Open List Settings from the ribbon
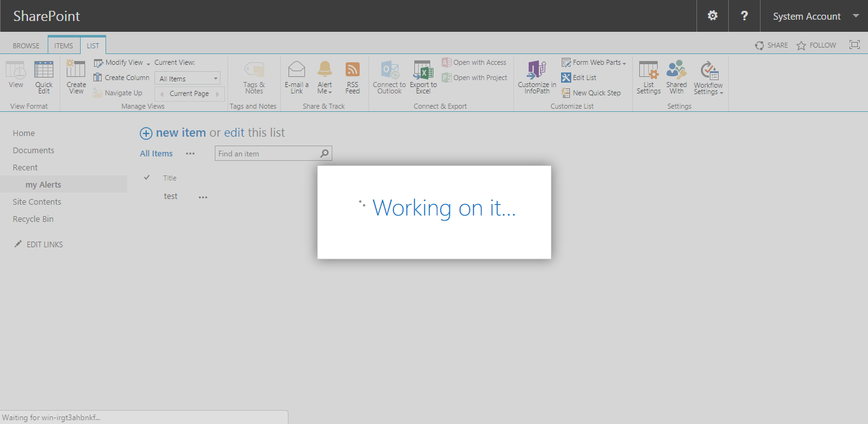The height and width of the screenshot is (424, 868). point(648,78)
